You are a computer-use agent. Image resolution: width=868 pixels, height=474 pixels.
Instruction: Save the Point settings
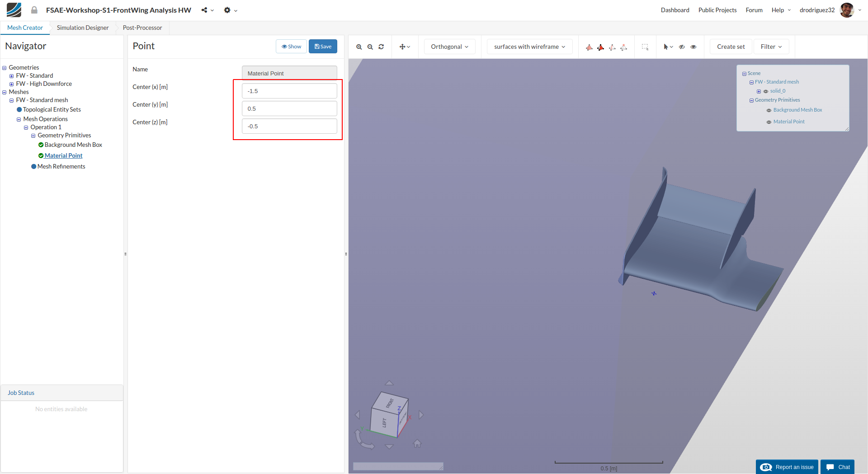[323, 47]
